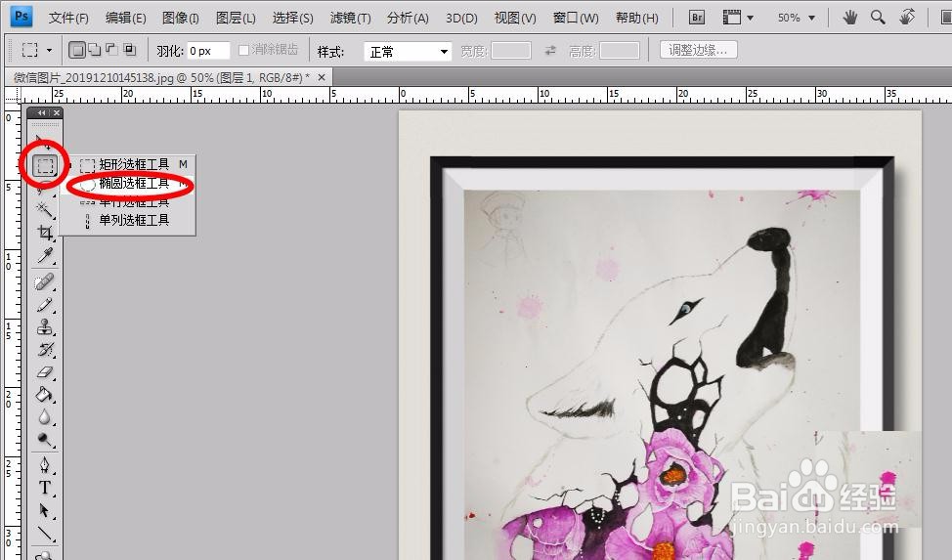
Task: Select the Magic Wand tool
Action: click(44, 209)
